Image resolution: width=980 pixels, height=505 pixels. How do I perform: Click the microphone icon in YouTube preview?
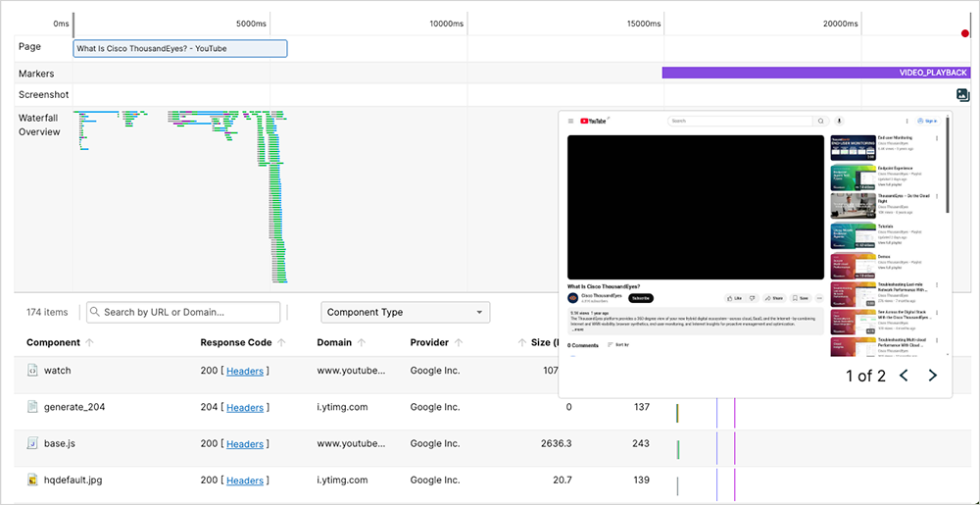840,122
